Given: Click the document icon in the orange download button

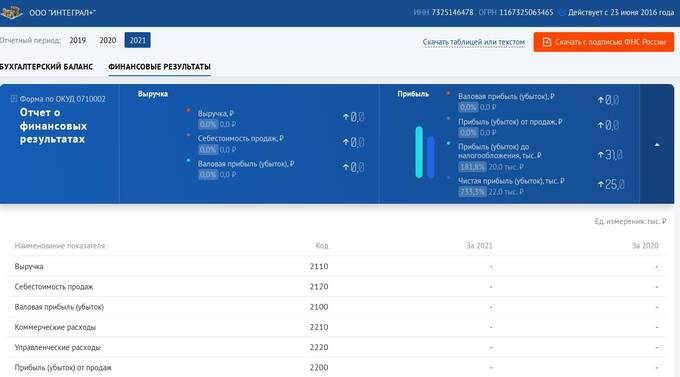Looking at the screenshot, I should tap(547, 42).
